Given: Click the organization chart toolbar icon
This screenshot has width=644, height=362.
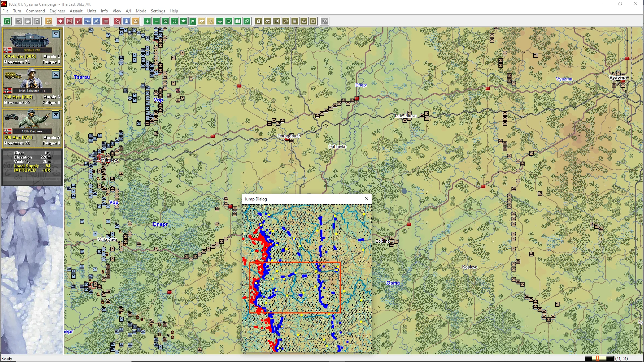Looking at the screenshot, I should pos(304,21).
